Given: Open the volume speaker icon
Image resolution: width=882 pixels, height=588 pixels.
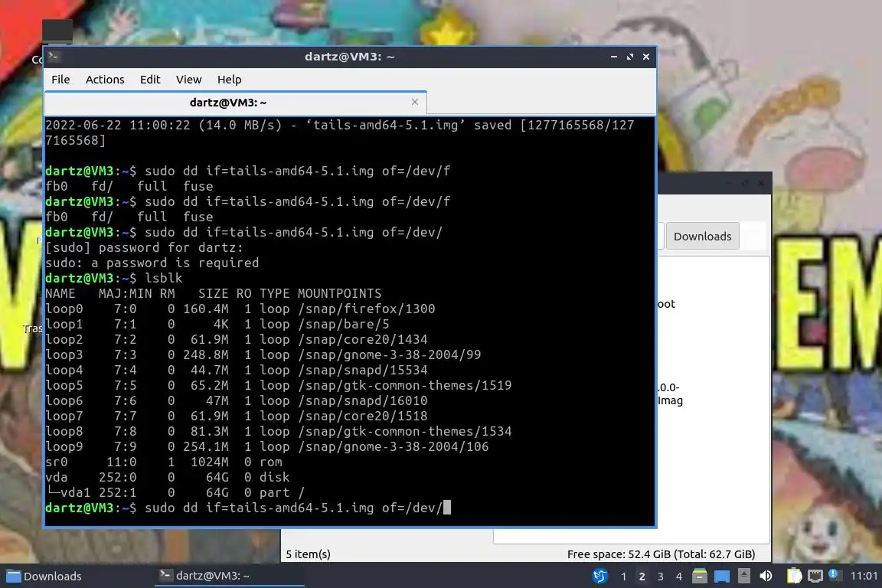Looking at the screenshot, I should (x=766, y=576).
